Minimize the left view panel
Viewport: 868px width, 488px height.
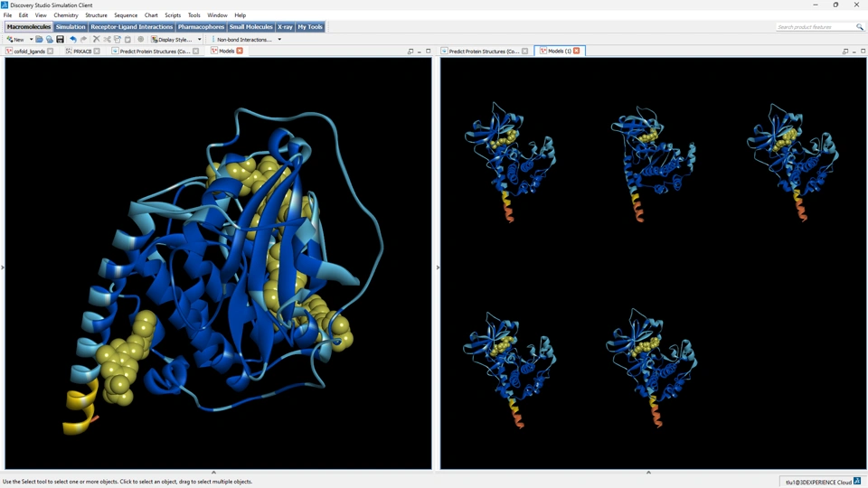tap(419, 51)
